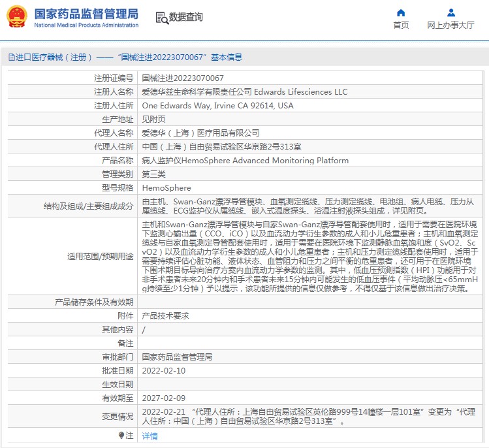Click the 变更情况 row label
The image size is (489, 448).
tap(118, 417)
